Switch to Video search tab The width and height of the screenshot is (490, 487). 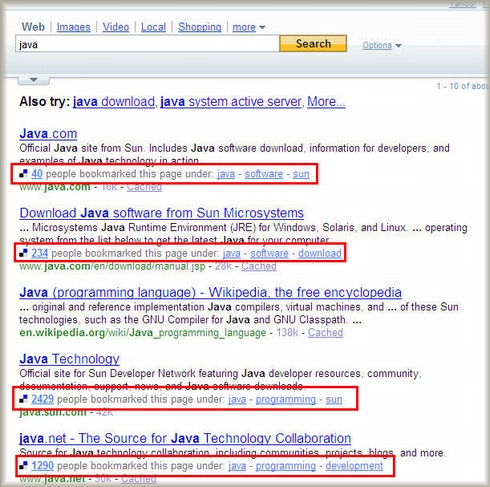[x=116, y=27]
